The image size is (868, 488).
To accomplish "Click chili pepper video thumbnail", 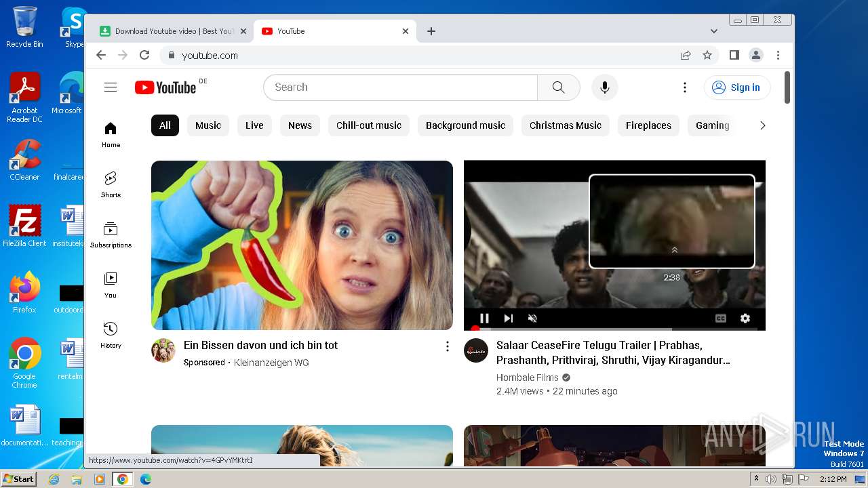I will pos(302,245).
